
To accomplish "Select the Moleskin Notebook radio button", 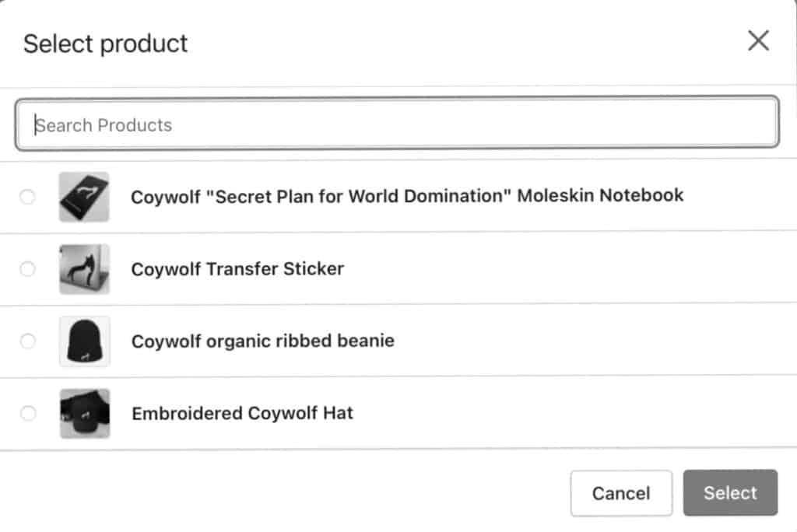I will tap(27, 197).
